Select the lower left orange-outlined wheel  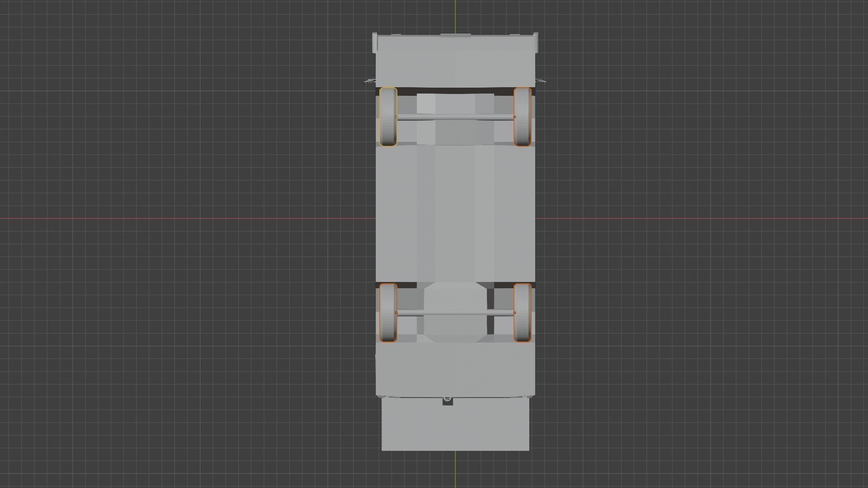pos(388,313)
